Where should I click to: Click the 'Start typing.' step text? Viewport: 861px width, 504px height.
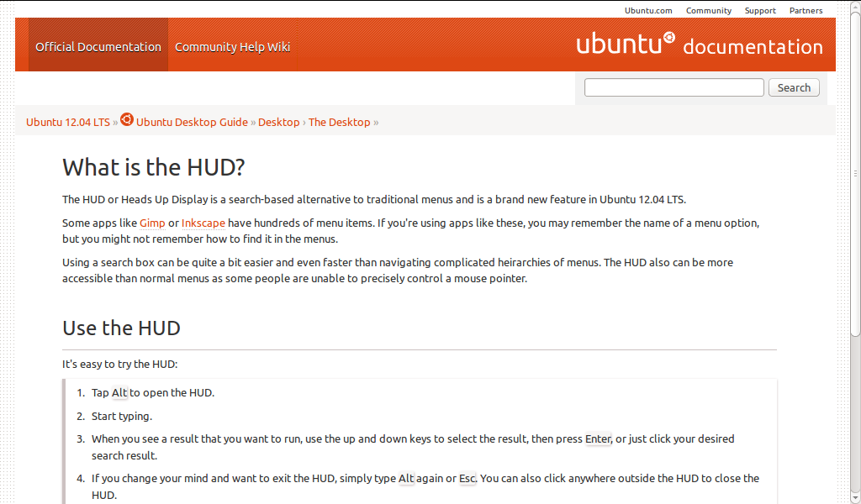(x=122, y=417)
